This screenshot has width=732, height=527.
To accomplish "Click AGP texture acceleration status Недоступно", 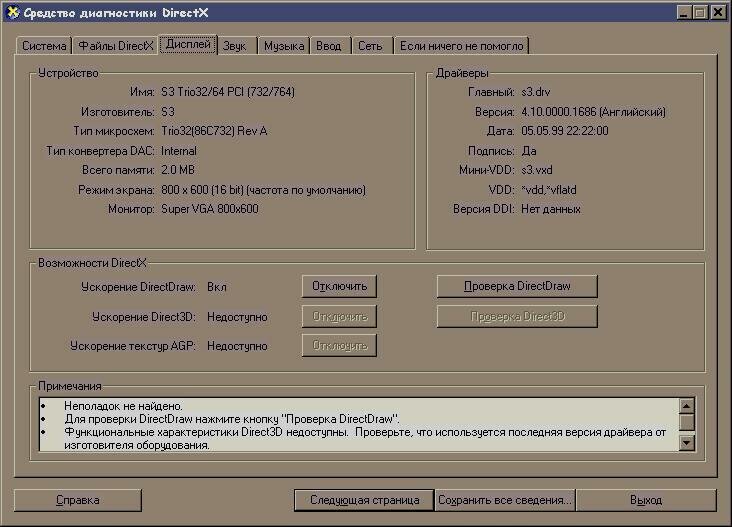I will pos(237,346).
